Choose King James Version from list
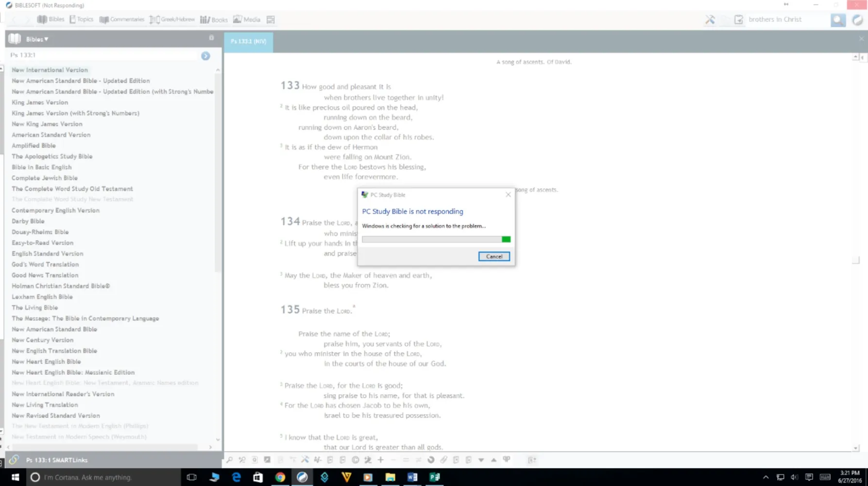The width and height of the screenshot is (868, 486). pyautogui.click(x=40, y=103)
